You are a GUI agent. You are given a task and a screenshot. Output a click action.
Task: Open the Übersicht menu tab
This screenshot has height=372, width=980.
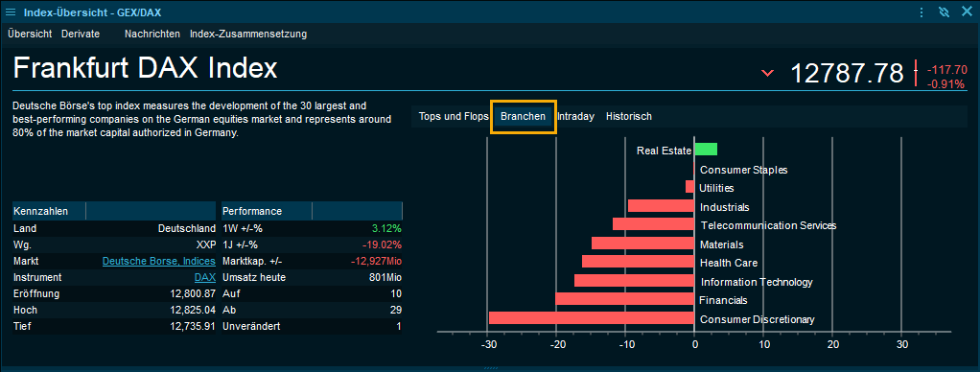(30, 34)
